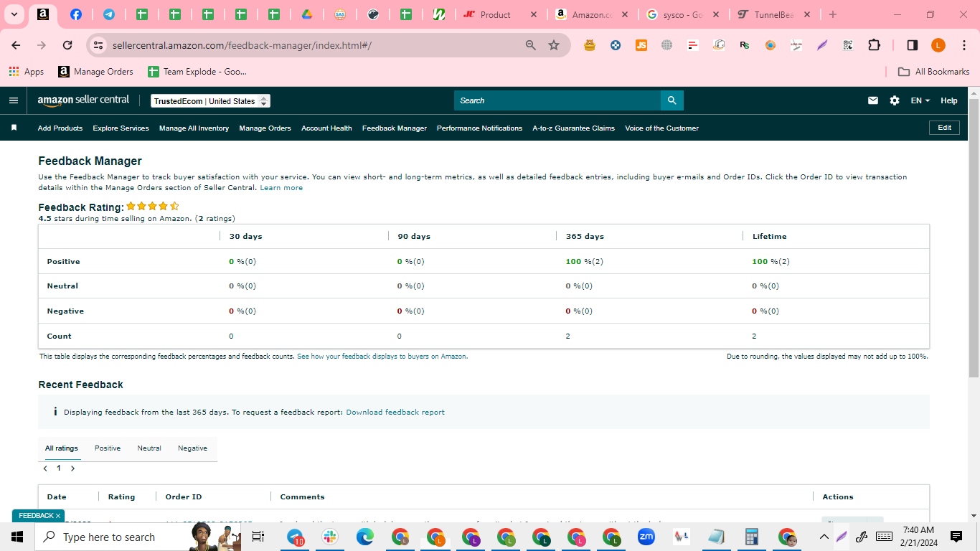Image resolution: width=980 pixels, height=551 pixels.
Task: Select the All ratings filter tab
Action: click(62, 448)
